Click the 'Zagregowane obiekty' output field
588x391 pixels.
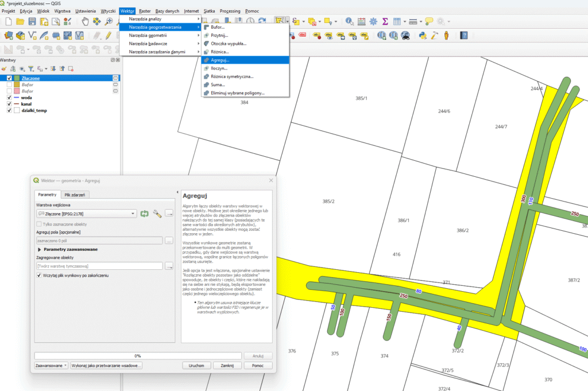pyautogui.click(x=99, y=266)
